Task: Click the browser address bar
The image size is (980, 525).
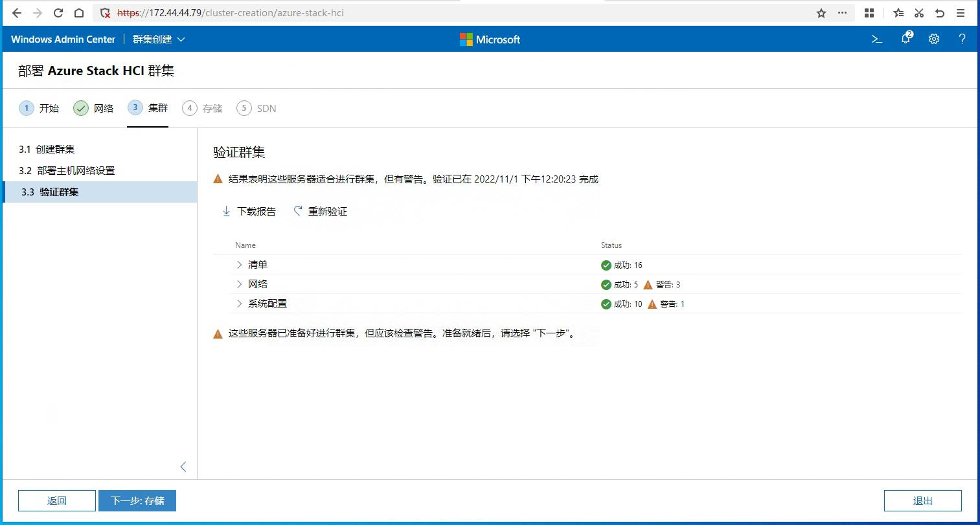Action: click(453, 13)
